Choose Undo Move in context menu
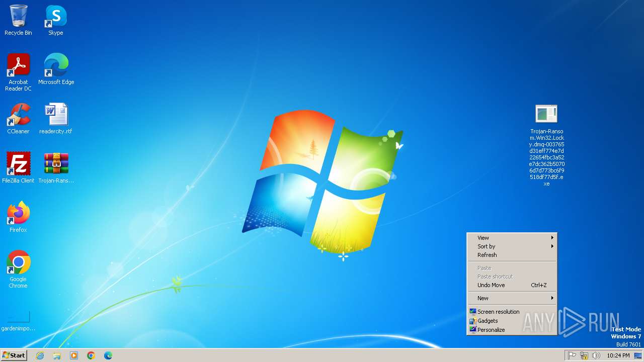The height and width of the screenshot is (362, 644). click(x=512, y=285)
